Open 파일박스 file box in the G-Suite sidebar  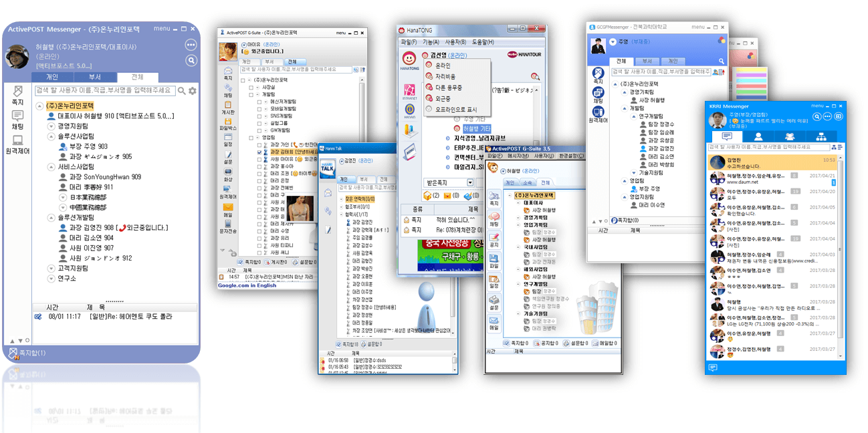pos(228,124)
